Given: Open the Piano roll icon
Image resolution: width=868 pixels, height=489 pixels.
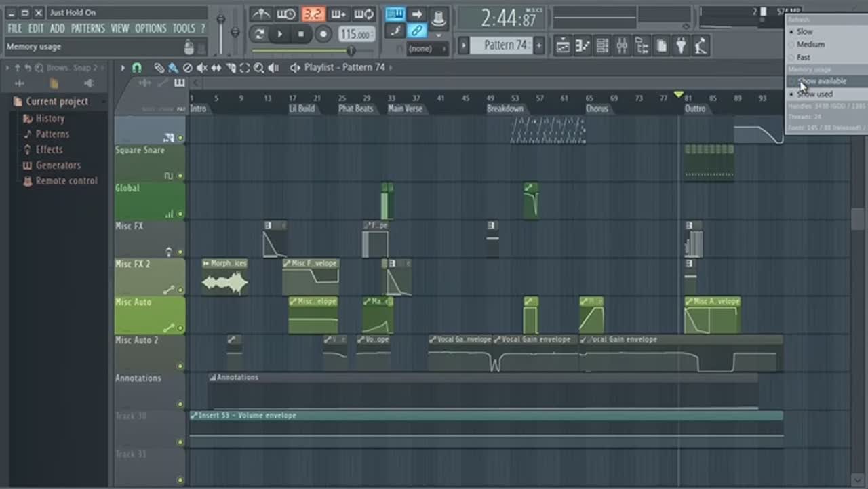Looking at the screenshot, I should click(x=583, y=46).
